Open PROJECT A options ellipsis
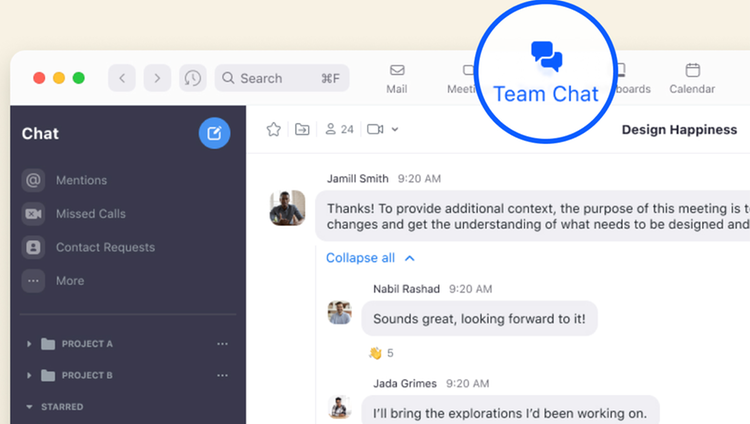Viewport: 750px width, 424px height. click(222, 344)
